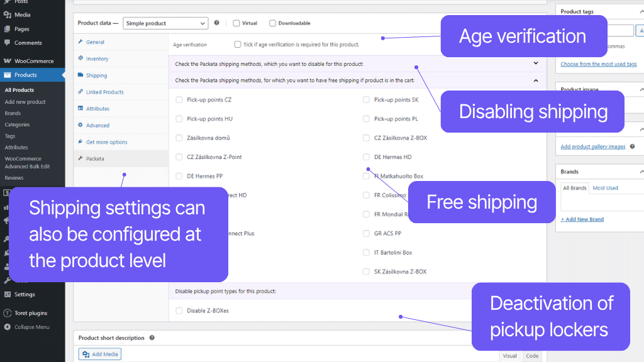The height and width of the screenshot is (362, 644).
Task: Switch to the Most Used brands tab
Action: click(x=605, y=188)
